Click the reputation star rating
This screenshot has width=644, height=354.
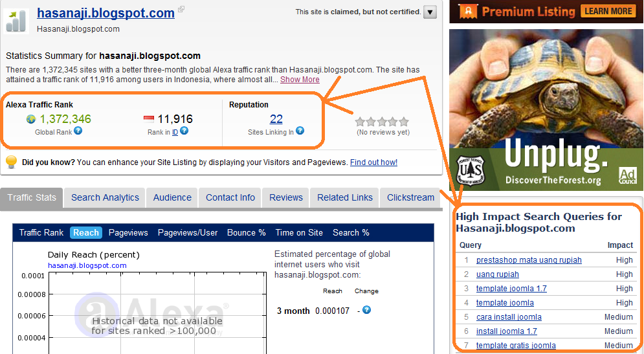pos(382,122)
